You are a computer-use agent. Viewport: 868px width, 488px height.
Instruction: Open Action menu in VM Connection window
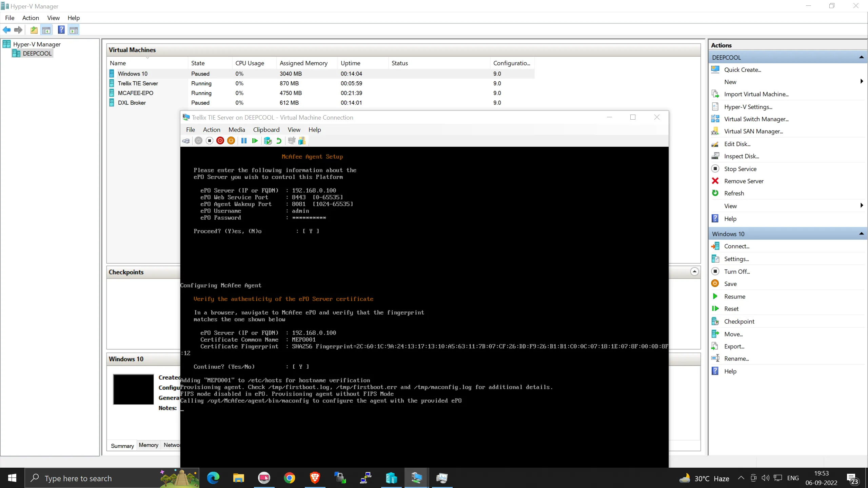212,129
